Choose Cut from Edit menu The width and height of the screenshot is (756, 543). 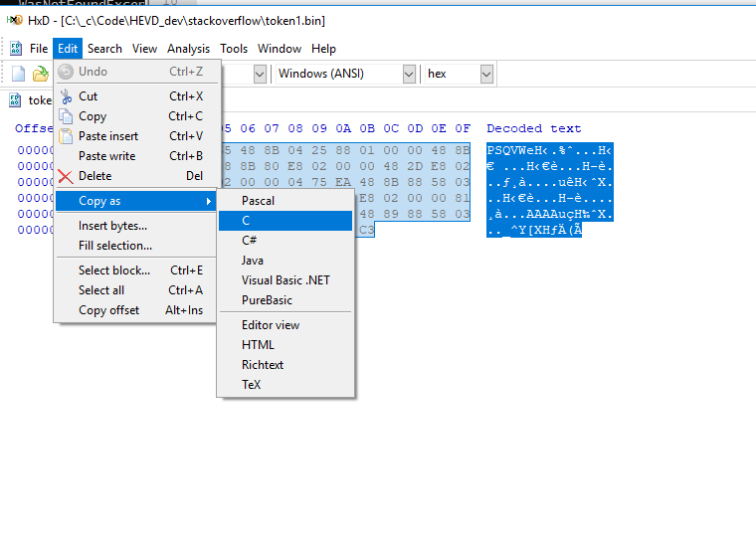[137, 96]
